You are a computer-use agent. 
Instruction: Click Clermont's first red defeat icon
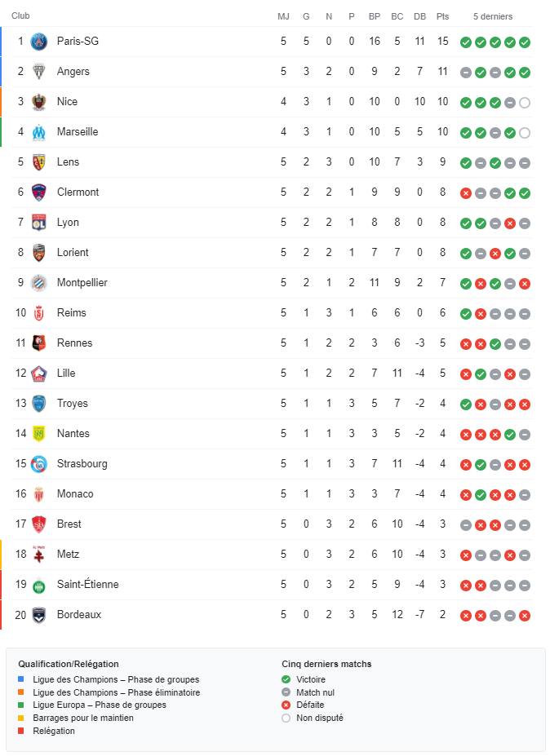466,193
